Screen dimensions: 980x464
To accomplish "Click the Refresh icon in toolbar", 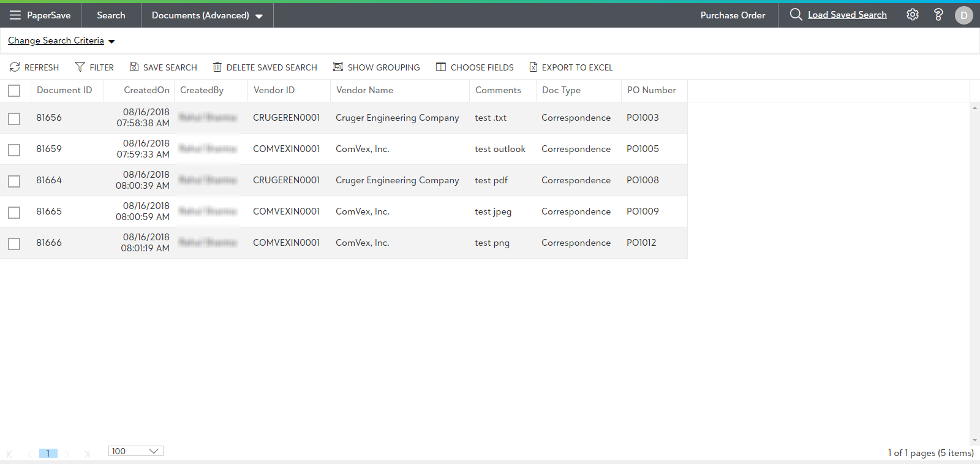I will click(15, 67).
